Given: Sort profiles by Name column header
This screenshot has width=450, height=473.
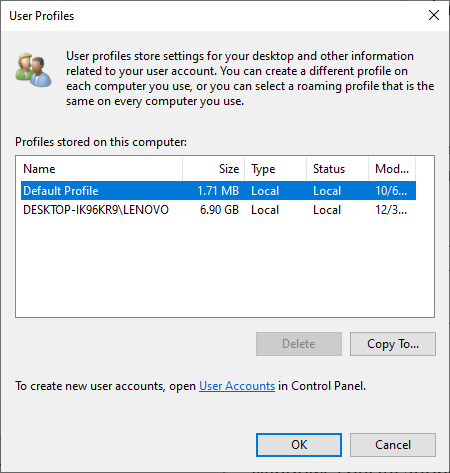Looking at the screenshot, I should (99, 169).
